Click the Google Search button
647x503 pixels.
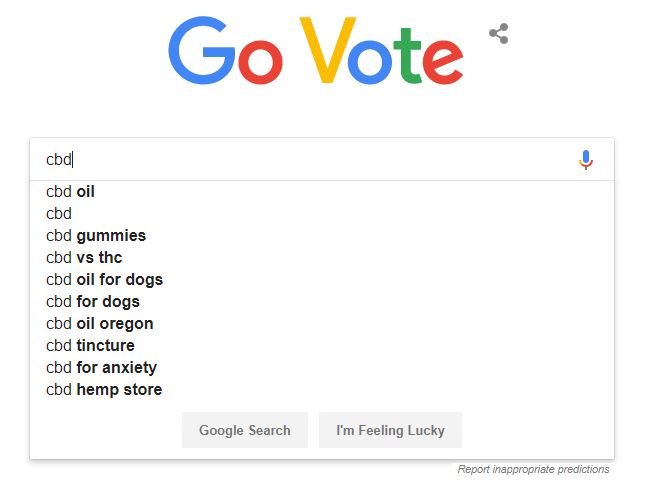tap(245, 430)
